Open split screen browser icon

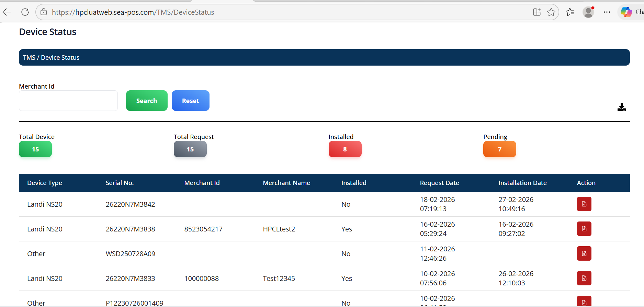click(x=536, y=12)
